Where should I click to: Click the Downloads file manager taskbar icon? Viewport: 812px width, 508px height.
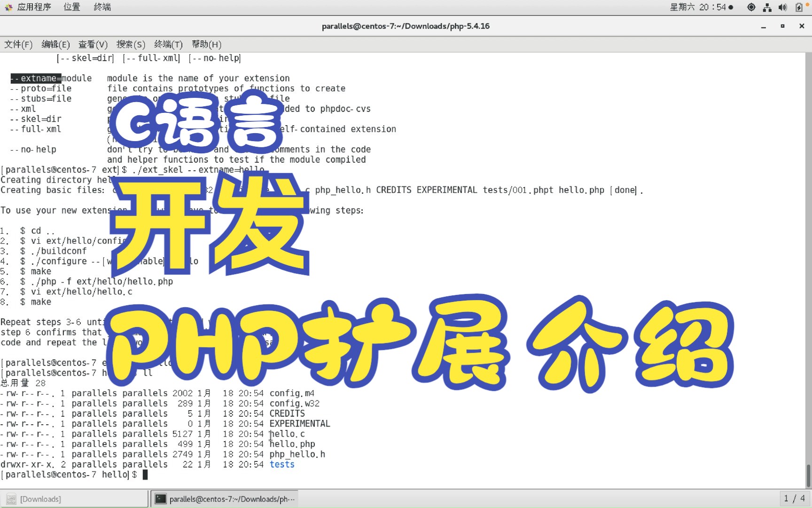[x=11, y=499]
